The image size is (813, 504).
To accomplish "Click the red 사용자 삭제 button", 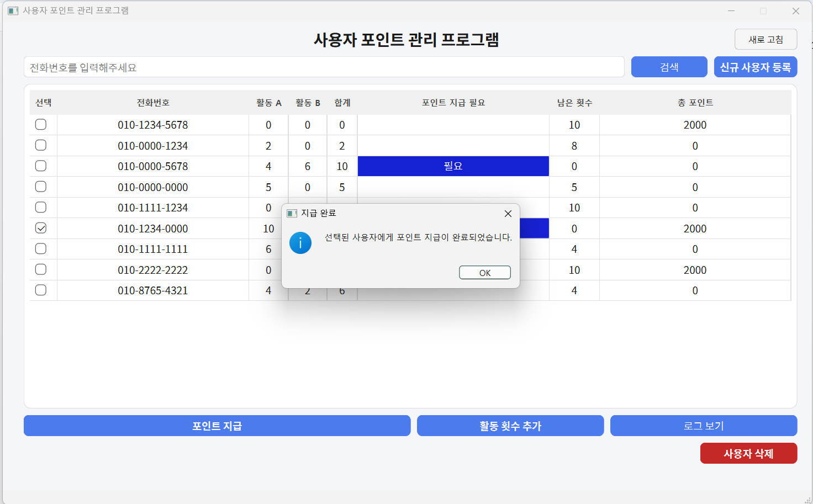I will (748, 453).
